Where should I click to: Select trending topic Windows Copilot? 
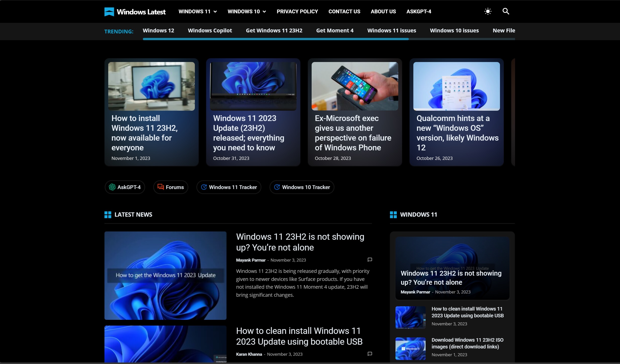pyautogui.click(x=210, y=30)
